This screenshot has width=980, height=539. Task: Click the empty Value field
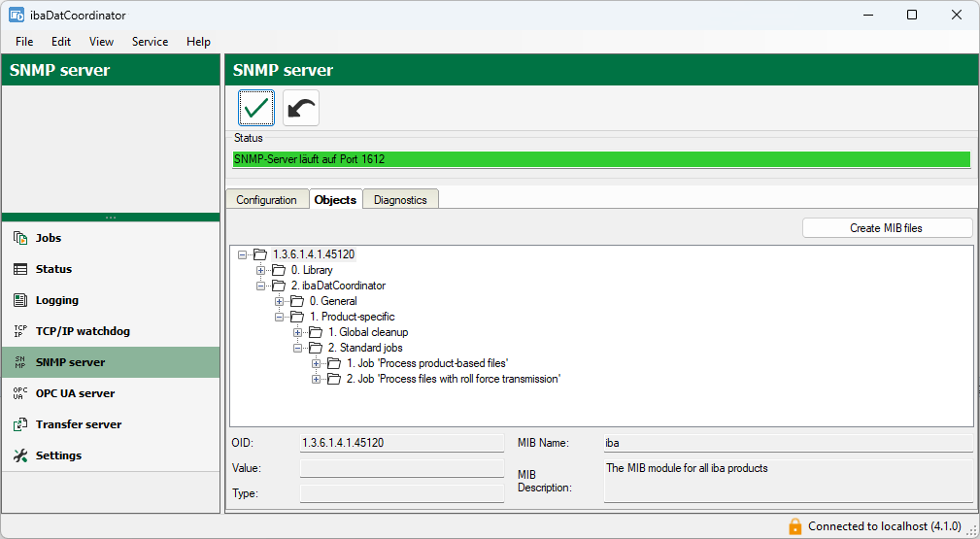[x=402, y=468]
